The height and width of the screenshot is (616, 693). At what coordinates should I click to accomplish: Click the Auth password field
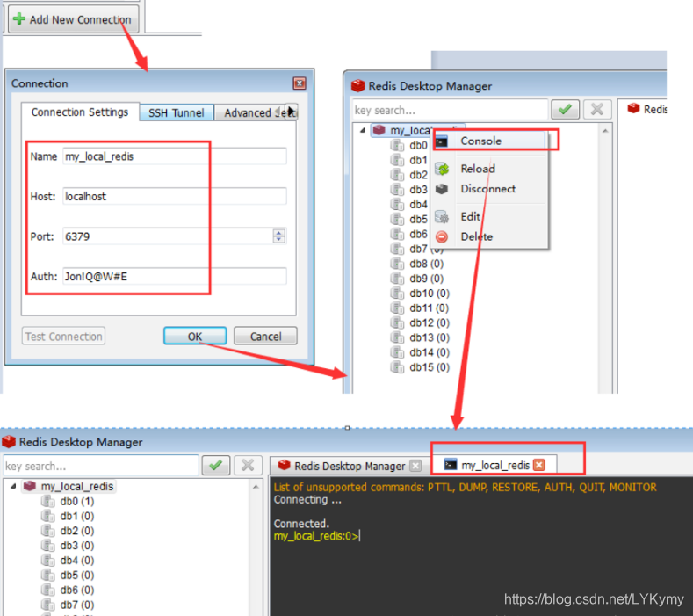175,277
